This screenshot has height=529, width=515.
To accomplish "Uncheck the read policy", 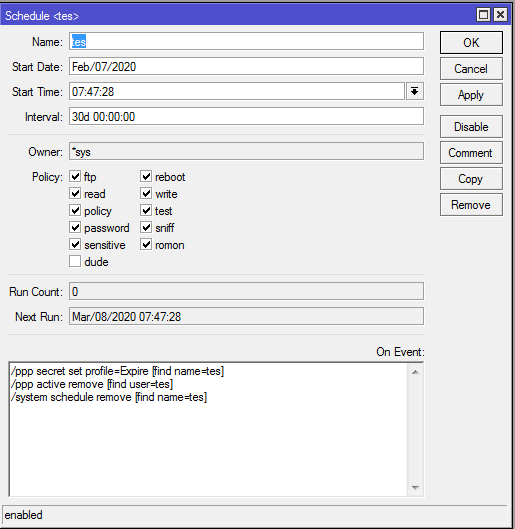I will [75, 194].
